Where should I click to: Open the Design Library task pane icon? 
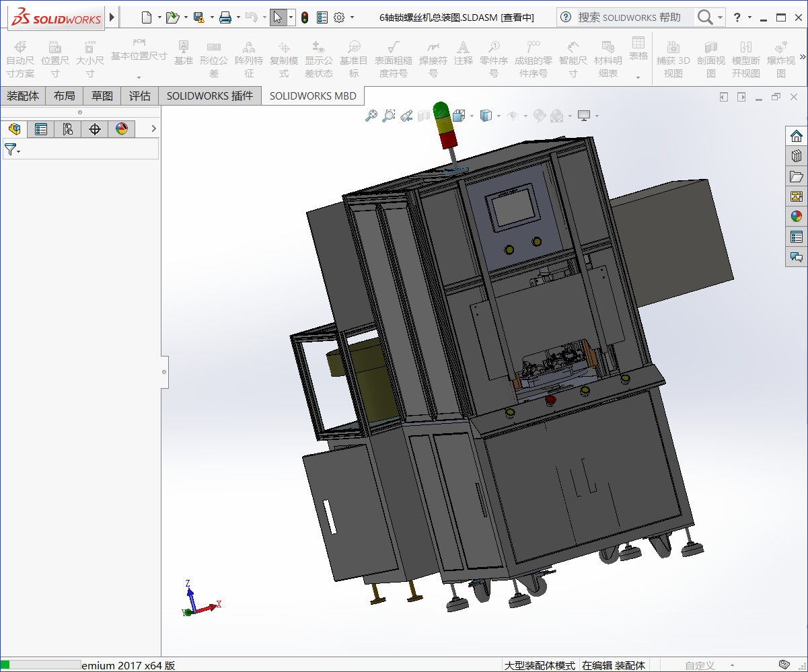point(797,156)
